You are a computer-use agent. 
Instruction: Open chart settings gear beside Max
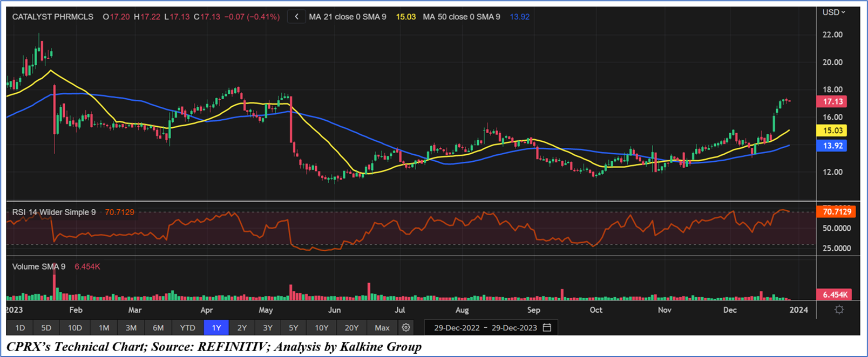406,327
